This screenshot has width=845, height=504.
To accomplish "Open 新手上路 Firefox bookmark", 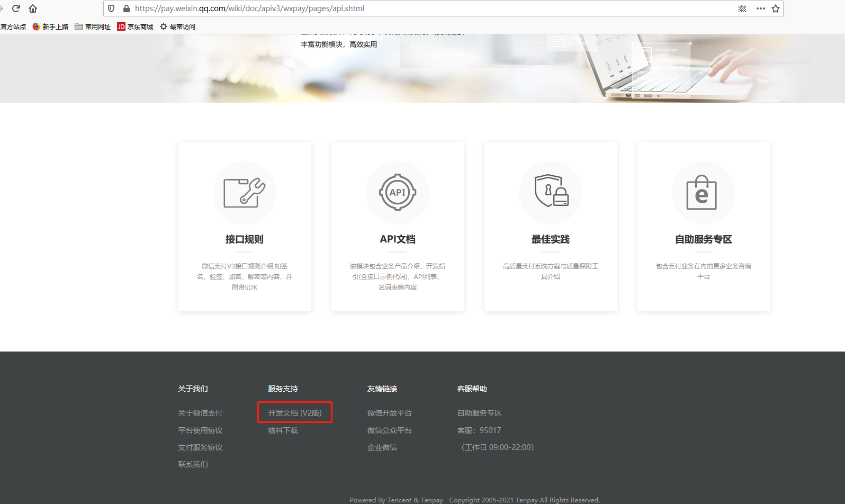I will [x=50, y=26].
